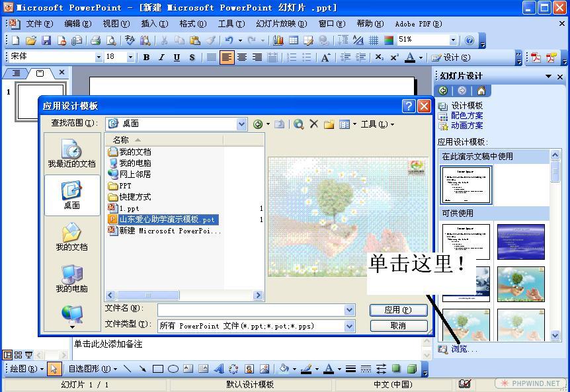The image size is (570, 392).
Task: Click the New presentation icon
Action: [x=16, y=40]
